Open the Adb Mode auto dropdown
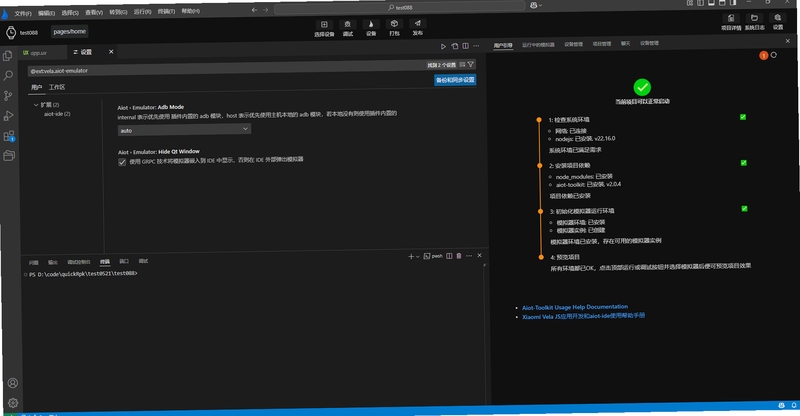 (x=184, y=130)
